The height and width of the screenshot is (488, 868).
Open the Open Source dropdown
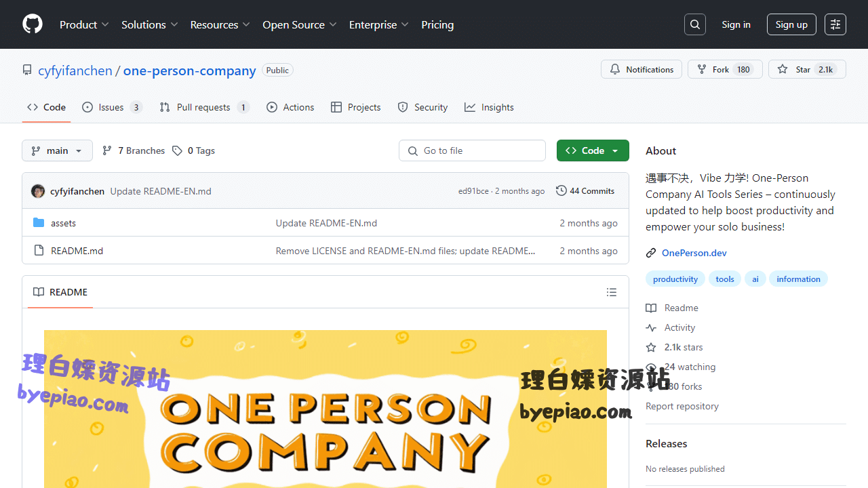pos(300,24)
